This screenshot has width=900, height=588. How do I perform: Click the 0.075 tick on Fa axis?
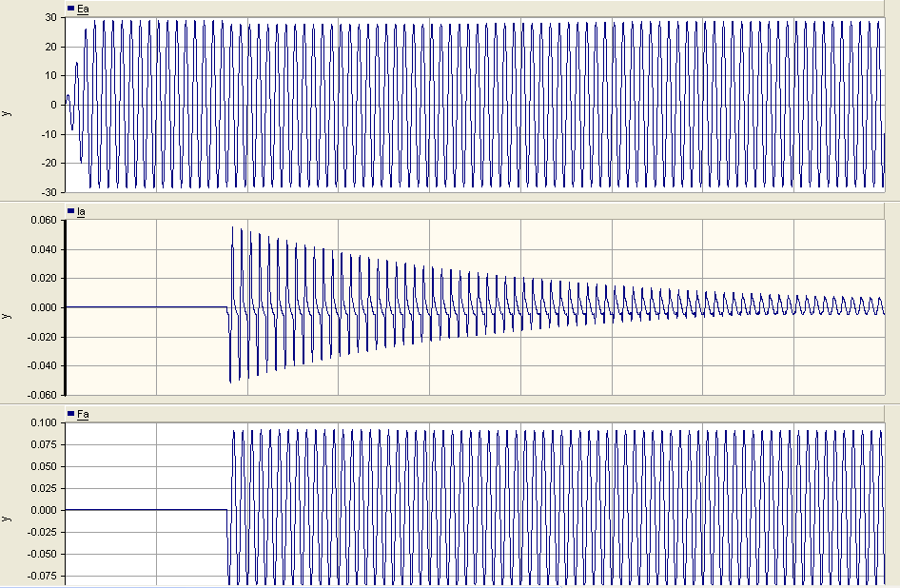(44, 444)
